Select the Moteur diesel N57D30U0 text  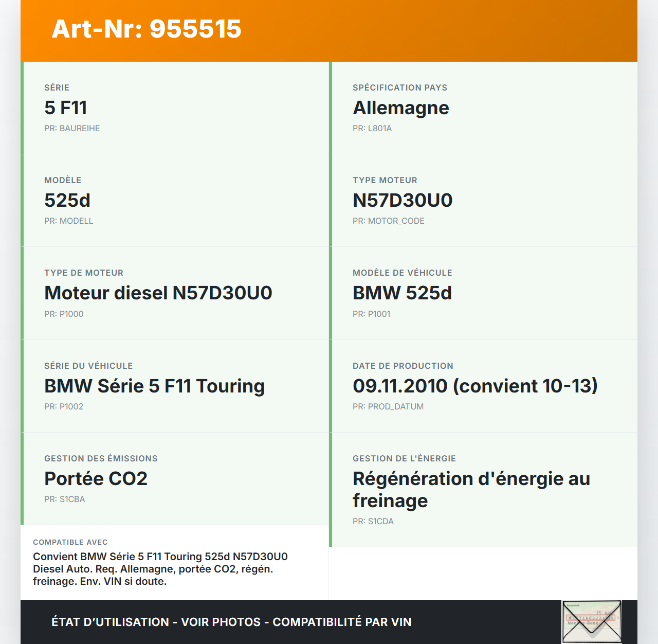click(158, 293)
